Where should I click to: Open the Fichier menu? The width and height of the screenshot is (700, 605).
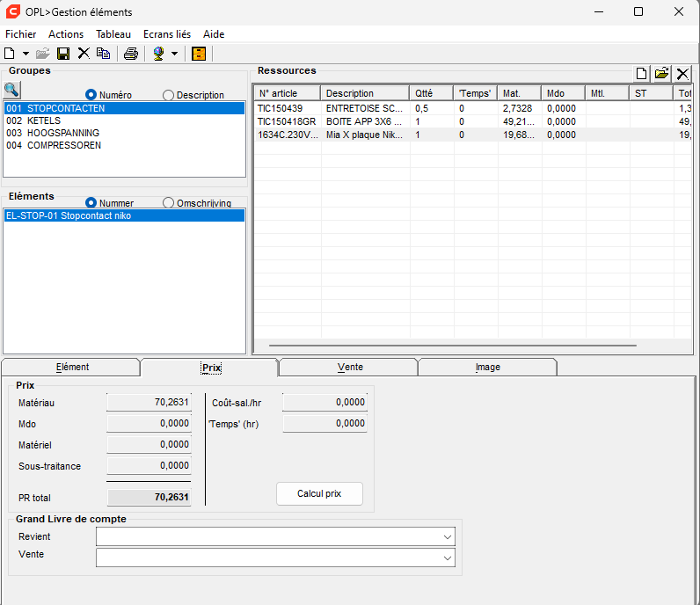coord(20,34)
